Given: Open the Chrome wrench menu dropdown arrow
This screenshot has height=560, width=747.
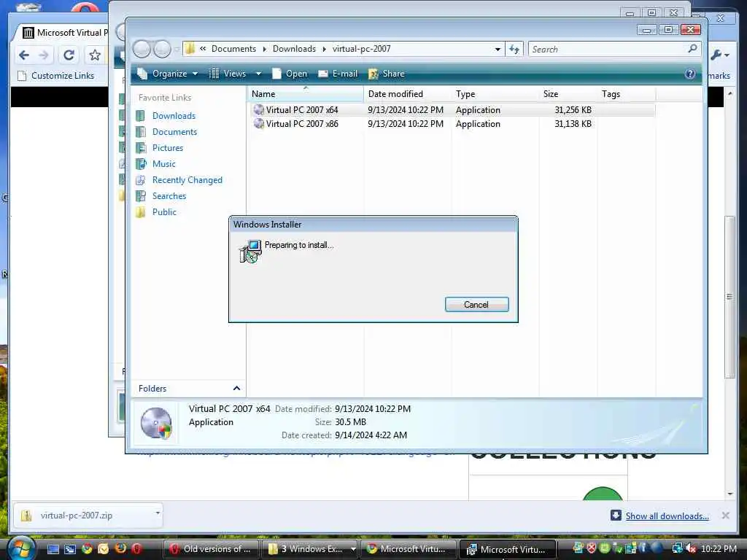Looking at the screenshot, I should pos(727,55).
